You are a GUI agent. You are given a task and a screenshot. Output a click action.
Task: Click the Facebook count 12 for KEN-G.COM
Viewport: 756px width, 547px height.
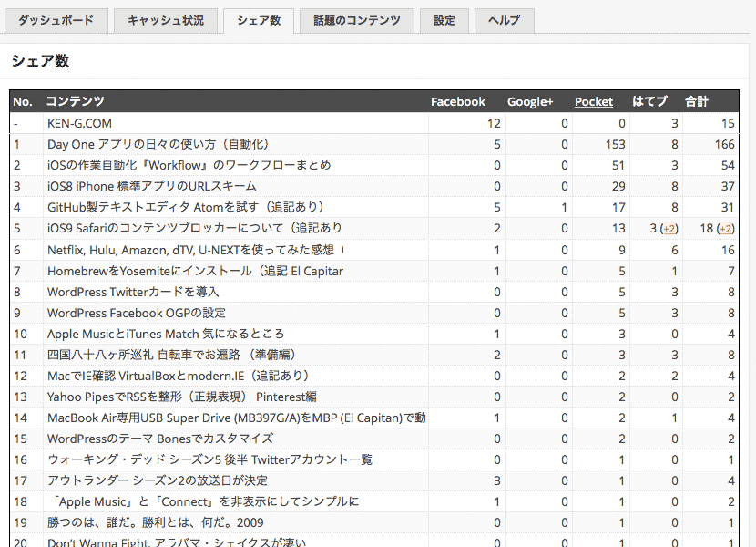coord(494,124)
